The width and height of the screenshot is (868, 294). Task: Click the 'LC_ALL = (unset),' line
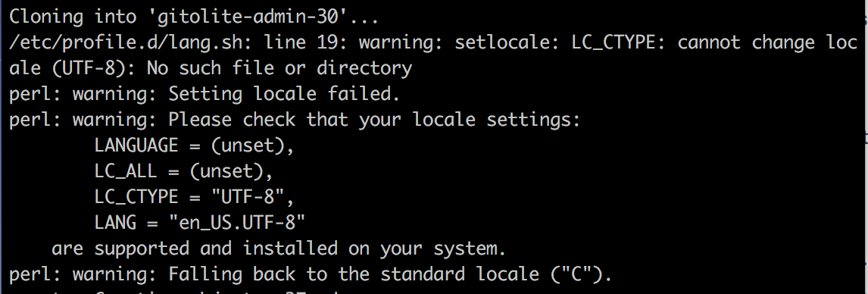(x=184, y=171)
